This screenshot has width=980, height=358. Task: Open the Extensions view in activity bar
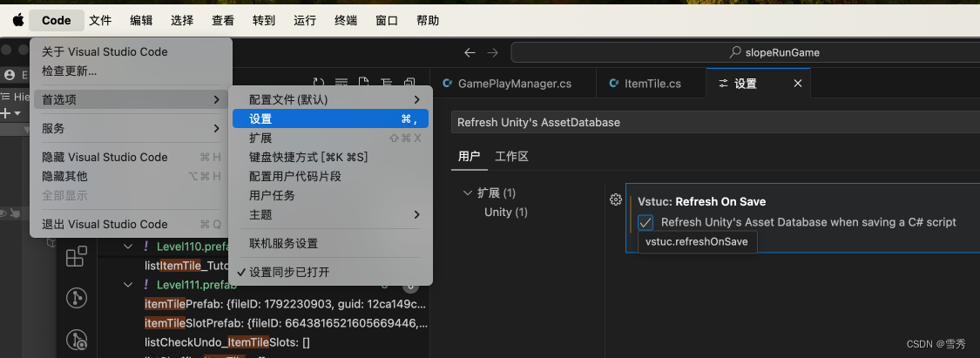[77, 256]
